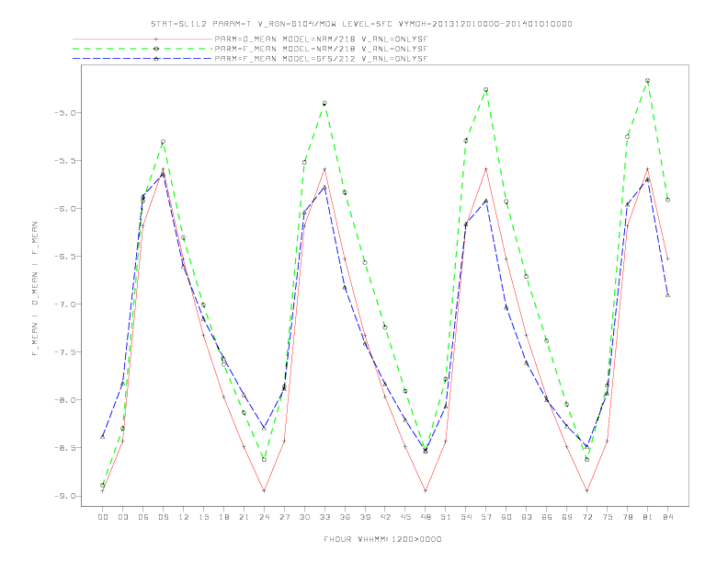Click x-axis hour label 69
Viewport: 728px width, 563px height.
click(567, 517)
